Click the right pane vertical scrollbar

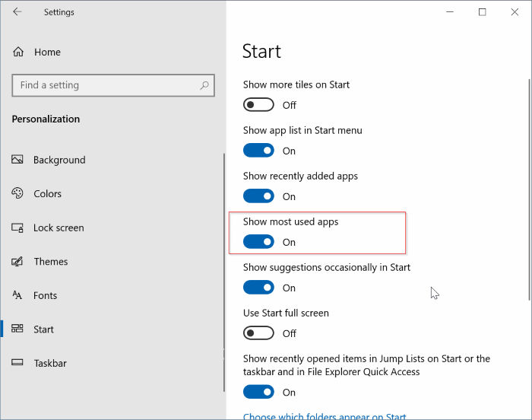click(x=529, y=189)
